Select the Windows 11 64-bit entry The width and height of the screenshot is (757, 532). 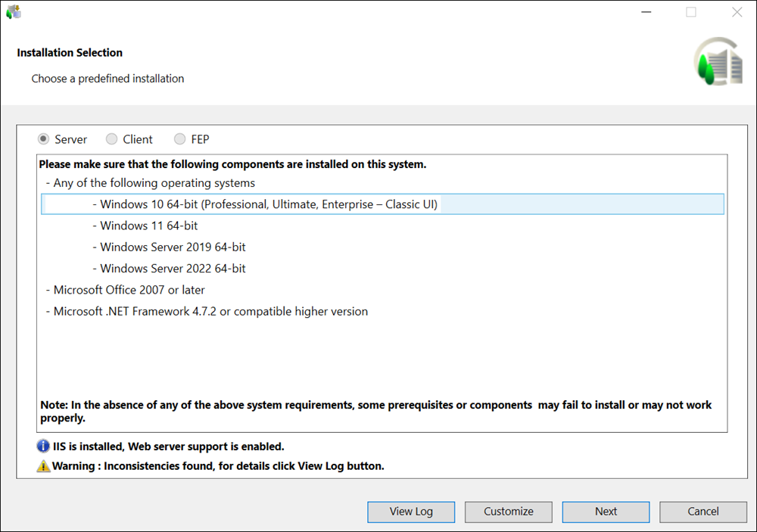pos(148,226)
